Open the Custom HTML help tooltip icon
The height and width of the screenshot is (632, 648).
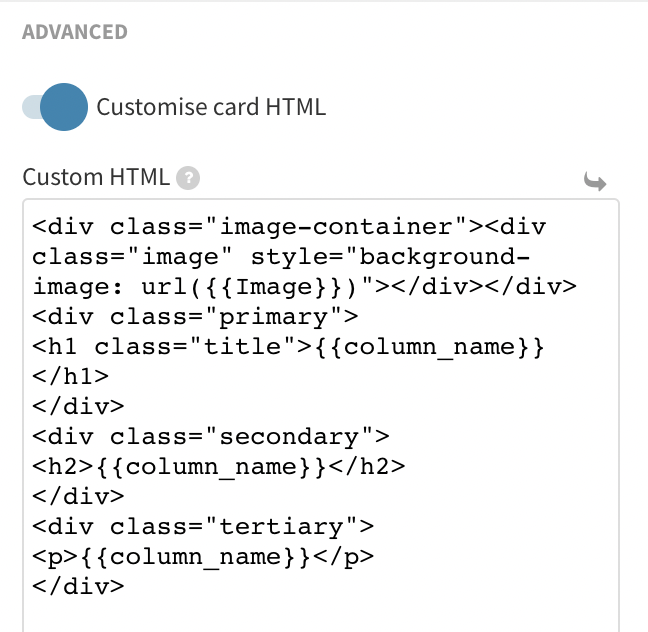pyautogui.click(x=187, y=179)
